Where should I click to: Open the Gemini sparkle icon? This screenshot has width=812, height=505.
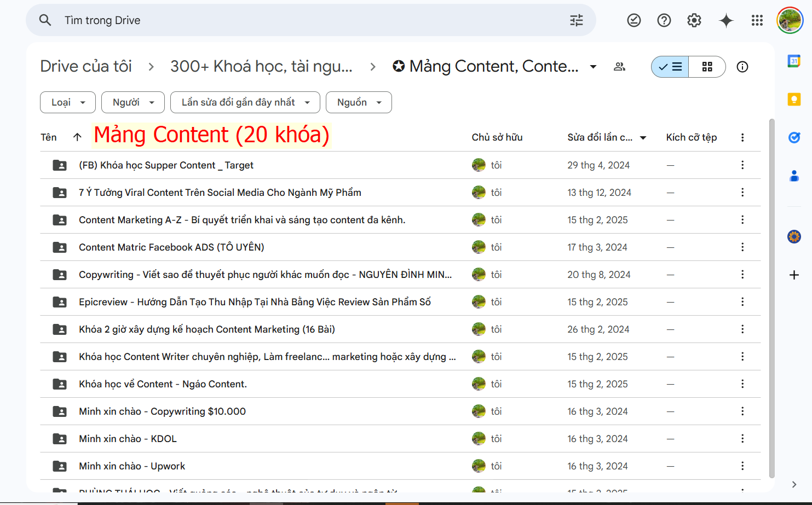click(727, 20)
